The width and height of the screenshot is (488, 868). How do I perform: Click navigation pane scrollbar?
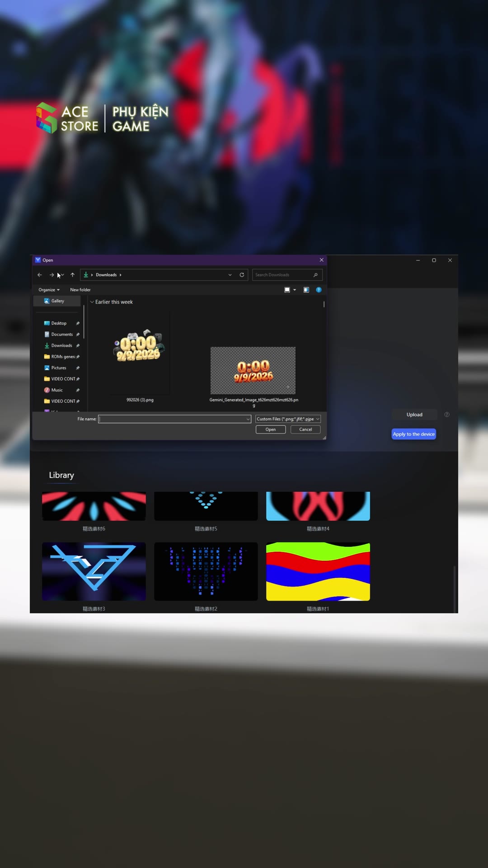tap(84, 322)
